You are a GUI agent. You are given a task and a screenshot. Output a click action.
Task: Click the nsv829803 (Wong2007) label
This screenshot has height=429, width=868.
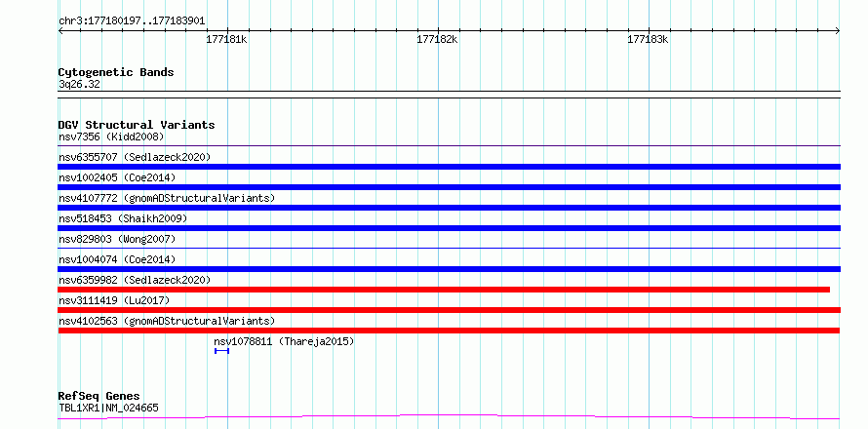(117, 239)
